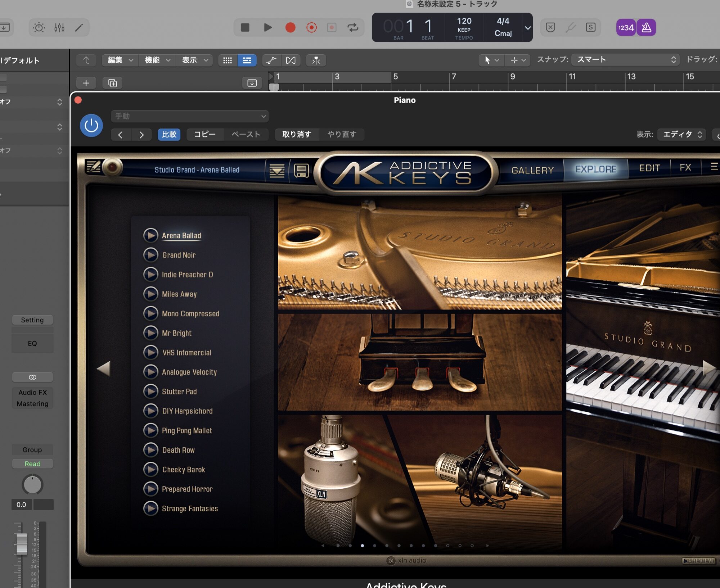Image resolution: width=720 pixels, height=588 pixels.
Task: Adjust the channel pan knob
Action: [32, 485]
